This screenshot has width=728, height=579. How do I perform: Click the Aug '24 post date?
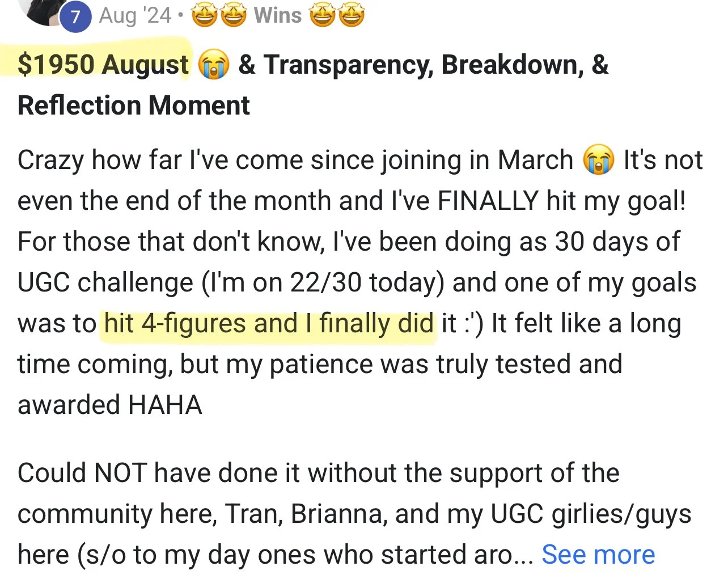[135, 15]
